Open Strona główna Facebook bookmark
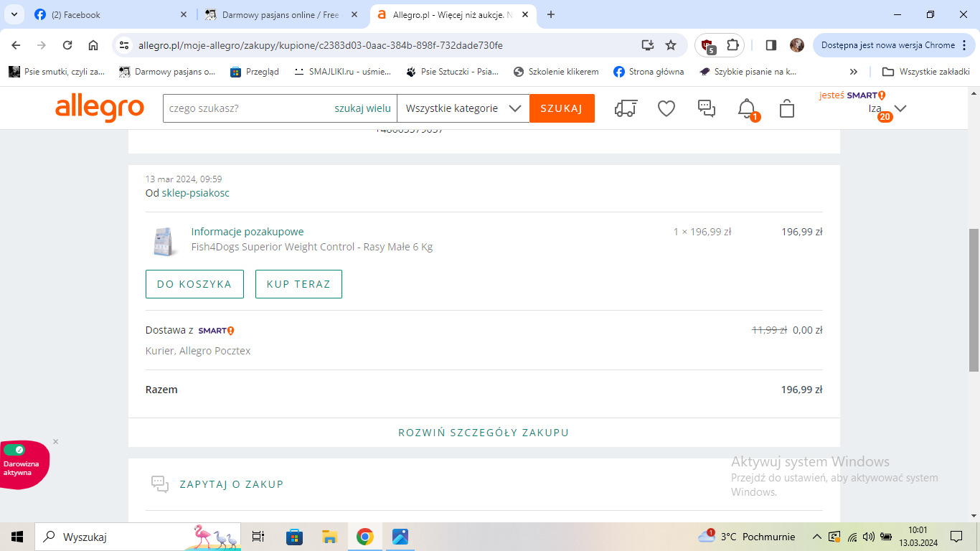 pos(649,72)
